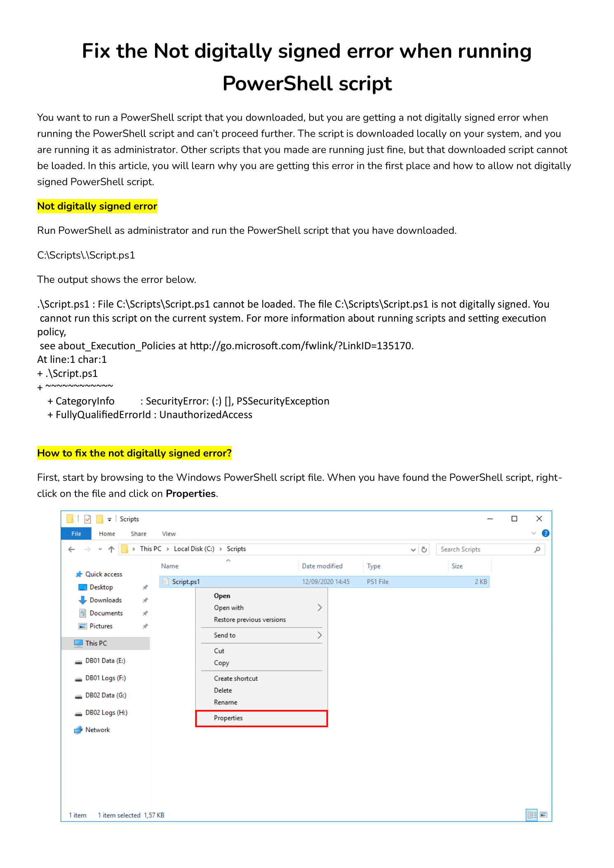The height and width of the screenshot is (868, 614).
Task: Open DB01 Logs (F:) drive
Action: [x=106, y=678]
